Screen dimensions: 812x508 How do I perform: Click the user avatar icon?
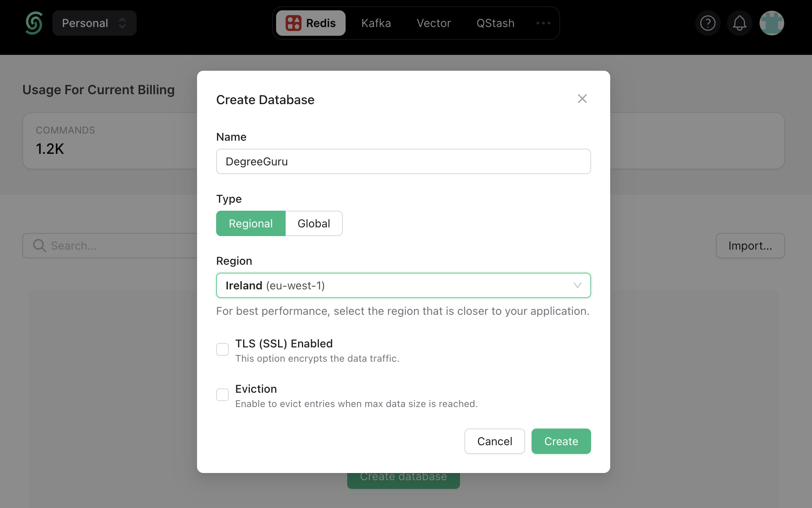[771, 23]
